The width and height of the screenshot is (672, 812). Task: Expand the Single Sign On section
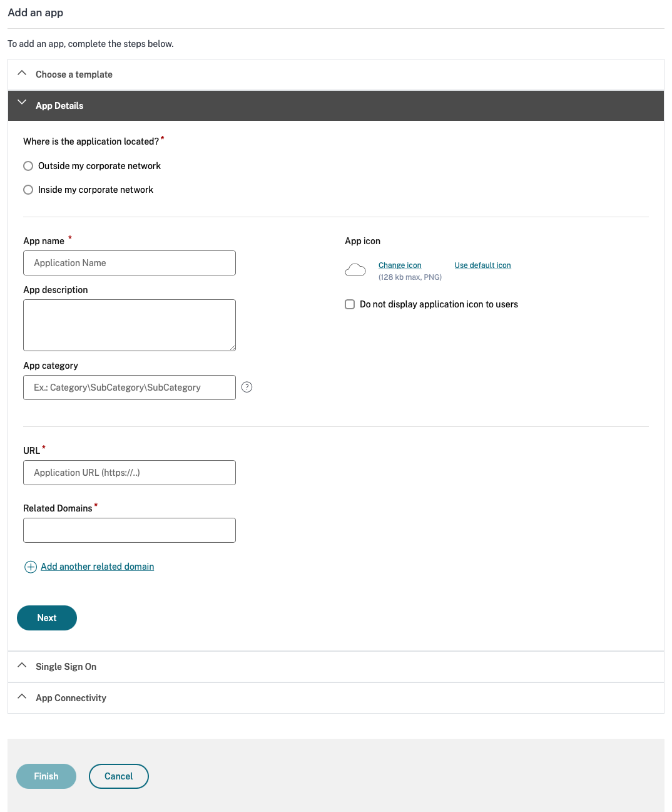66,667
